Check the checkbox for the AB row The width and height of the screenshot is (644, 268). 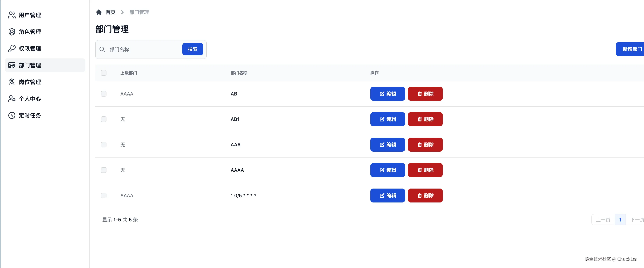pyautogui.click(x=104, y=94)
